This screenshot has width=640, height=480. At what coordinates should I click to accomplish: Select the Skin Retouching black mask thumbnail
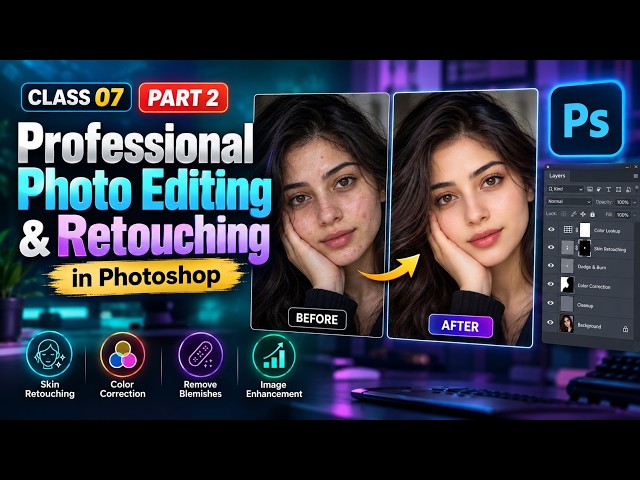coord(584,248)
